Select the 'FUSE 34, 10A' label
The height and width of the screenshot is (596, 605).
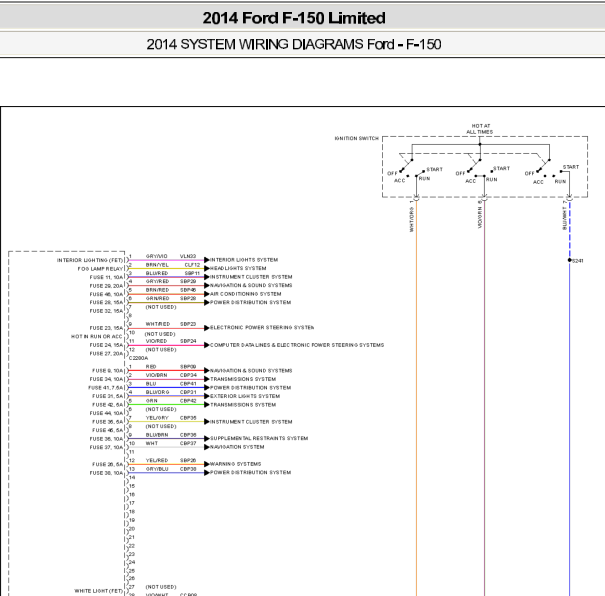pos(106,379)
